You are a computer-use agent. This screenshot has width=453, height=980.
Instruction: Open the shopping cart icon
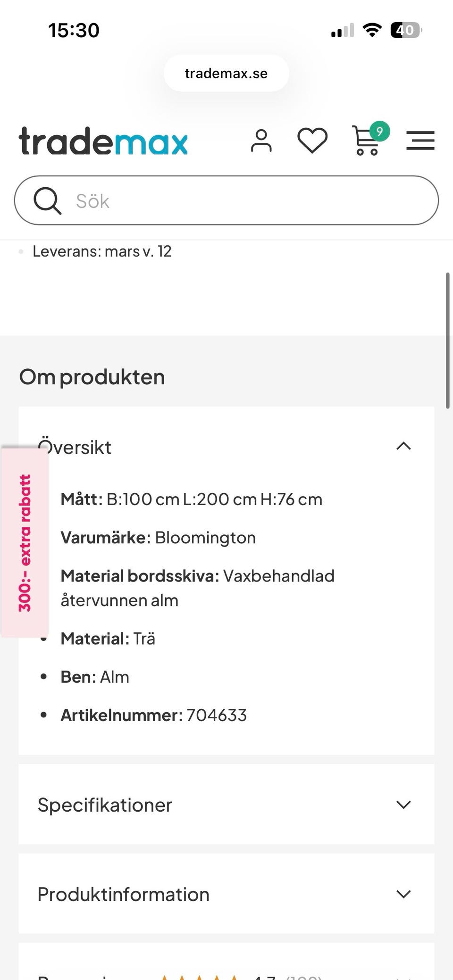tap(367, 141)
